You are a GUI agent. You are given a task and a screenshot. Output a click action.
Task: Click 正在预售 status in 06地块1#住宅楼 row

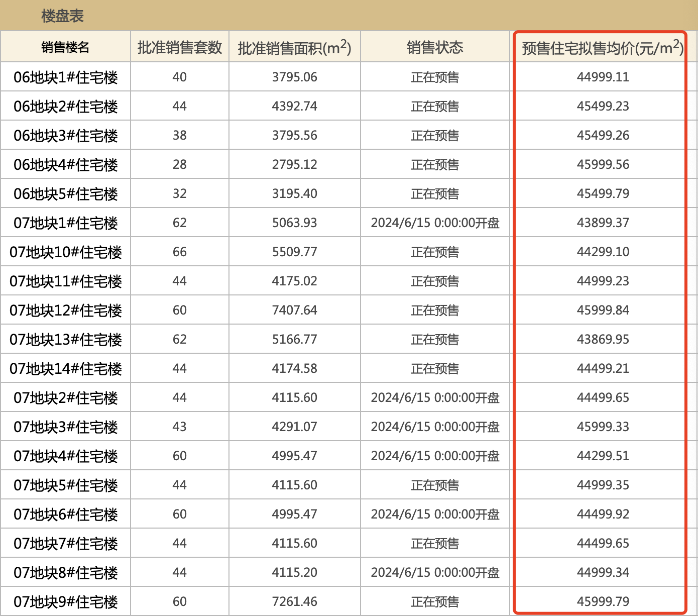pos(435,77)
